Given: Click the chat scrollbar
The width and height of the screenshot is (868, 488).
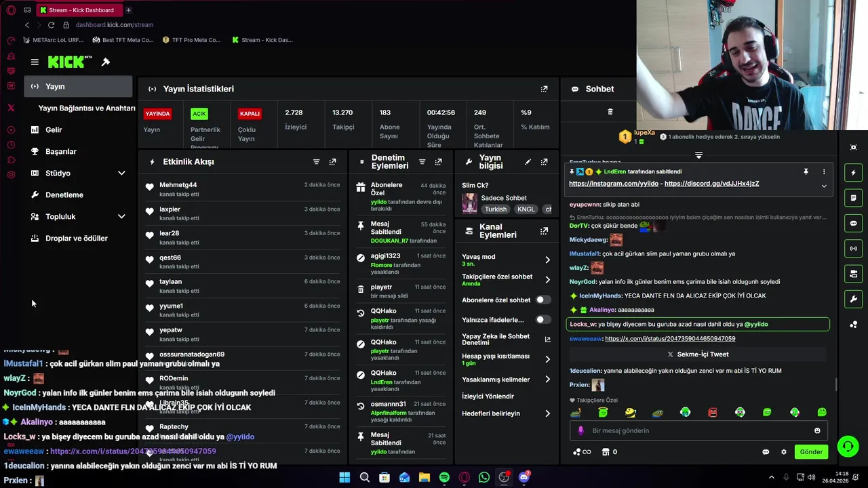Looking at the screenshot, I should click(836, 384).
